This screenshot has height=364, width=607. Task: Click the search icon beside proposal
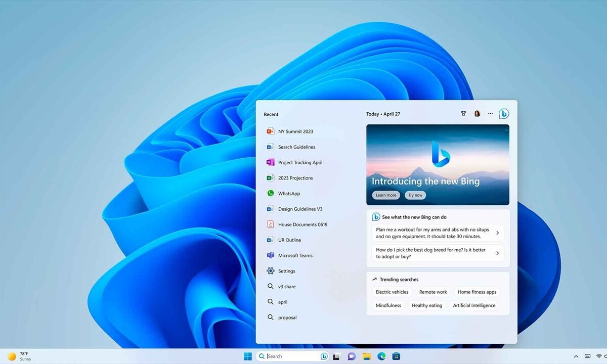click(270, 317)
